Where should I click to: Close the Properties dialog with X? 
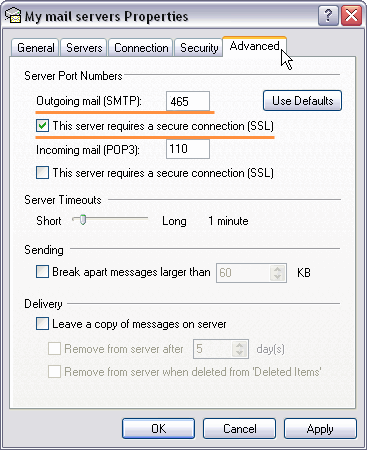[351, 16]
